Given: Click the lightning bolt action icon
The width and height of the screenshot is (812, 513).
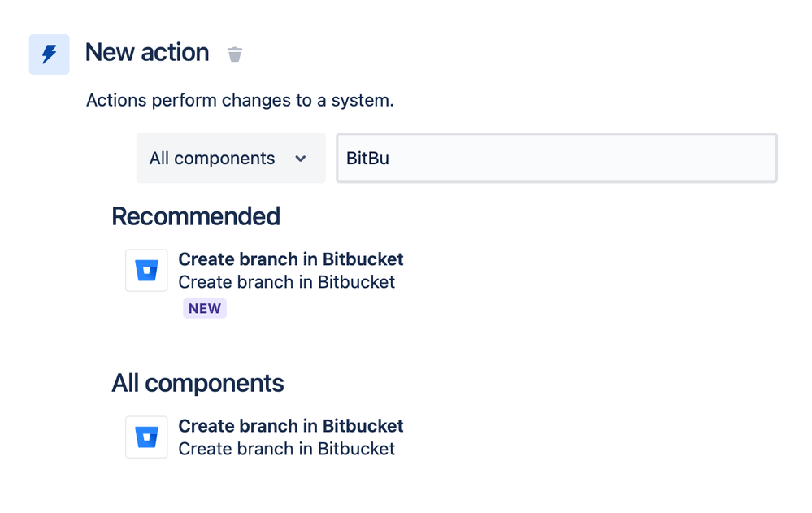Looking at the screenshot, I should 50,54.
